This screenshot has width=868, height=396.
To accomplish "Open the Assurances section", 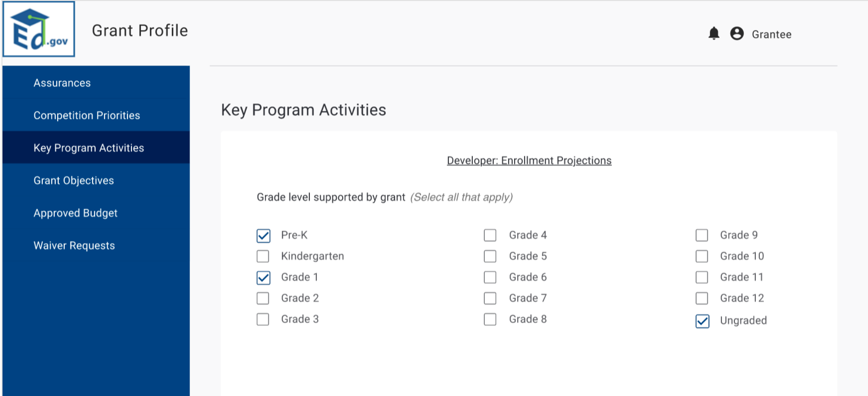I will click(62, 83).
